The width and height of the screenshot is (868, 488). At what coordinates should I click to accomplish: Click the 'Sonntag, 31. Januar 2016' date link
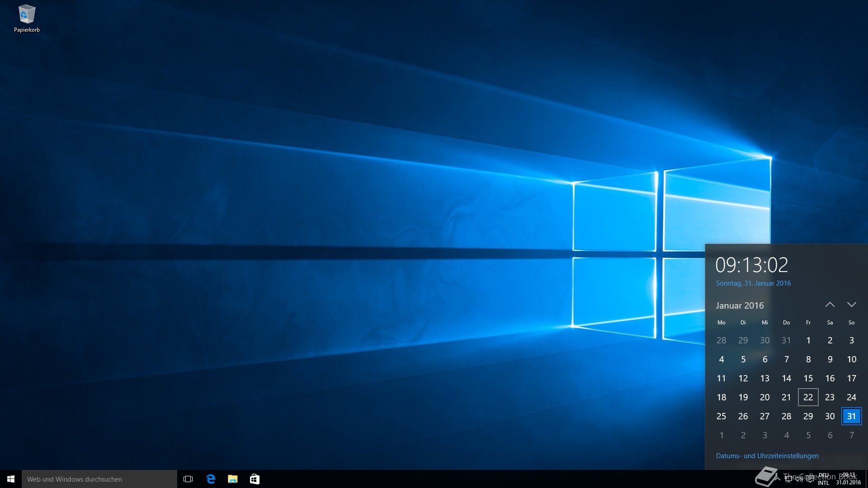(753, 283)
